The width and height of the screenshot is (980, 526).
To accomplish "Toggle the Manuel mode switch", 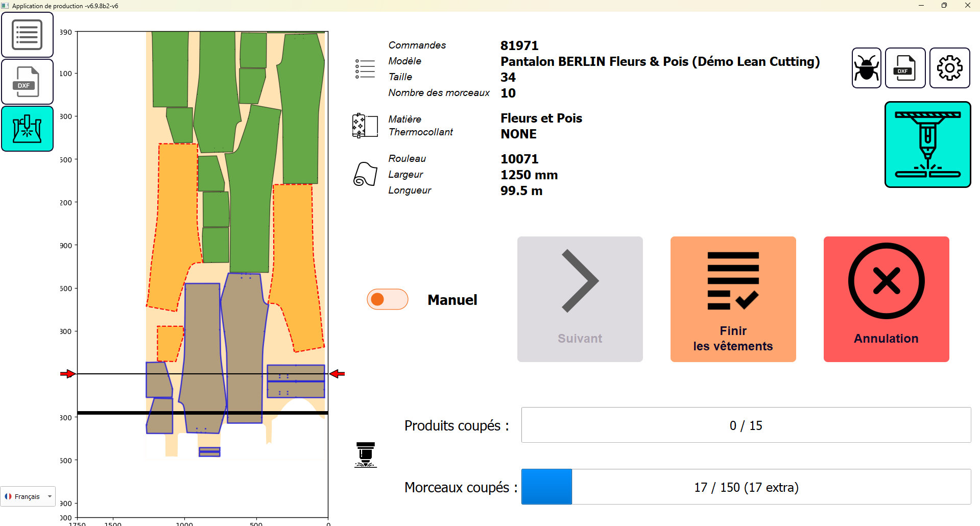I will (x=387, y=299).
